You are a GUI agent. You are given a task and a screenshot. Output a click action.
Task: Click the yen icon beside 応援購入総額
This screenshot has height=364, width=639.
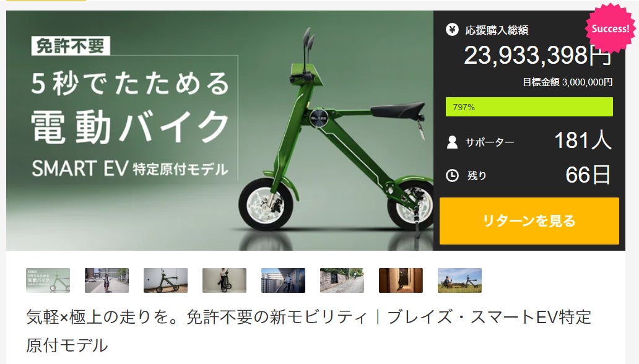click(x=452, y=29)
